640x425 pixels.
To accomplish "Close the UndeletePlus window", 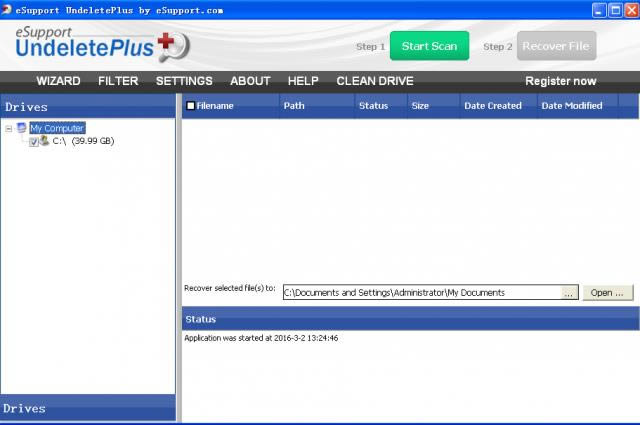I will click(632, 10).
